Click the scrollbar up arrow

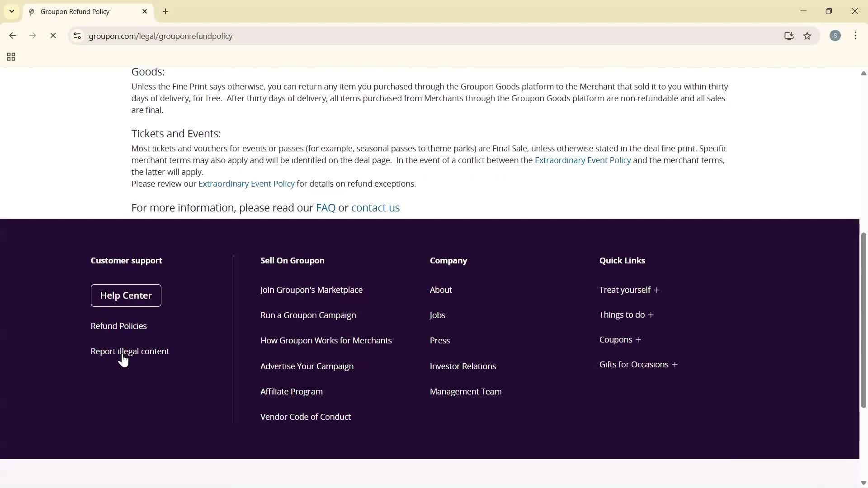point(863,73)
